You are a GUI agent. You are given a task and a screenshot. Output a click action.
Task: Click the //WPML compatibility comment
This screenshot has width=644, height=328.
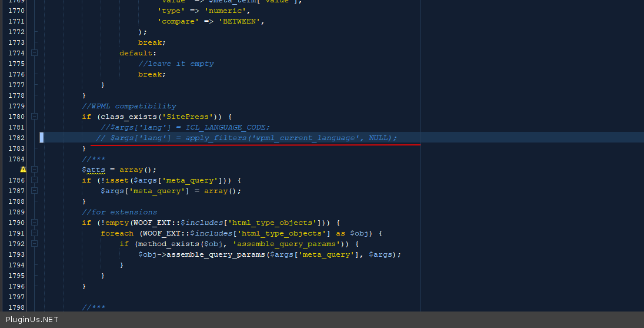click(x=129, y=106)
